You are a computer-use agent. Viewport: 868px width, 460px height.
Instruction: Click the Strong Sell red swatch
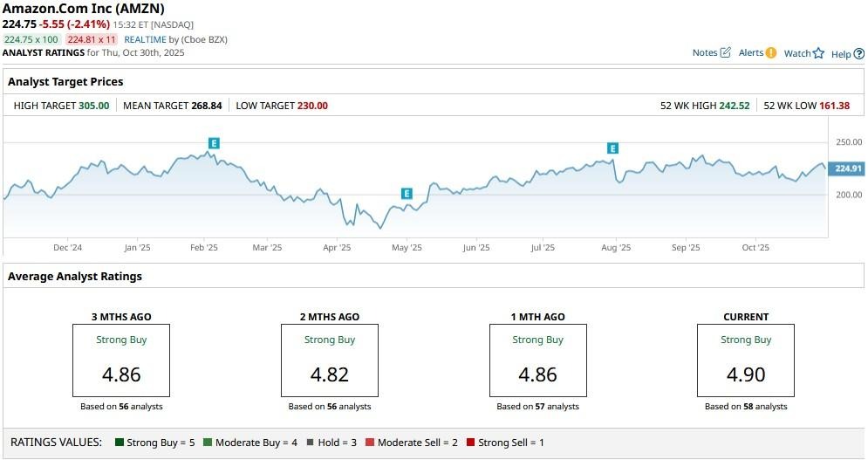(471, 443)
